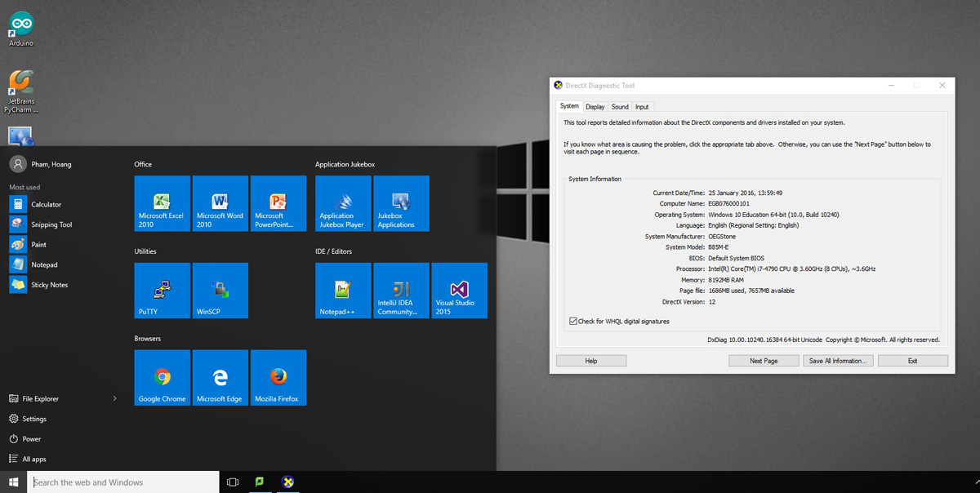Launch the PuTTY tile
Image resolution: width=980 pixels, height=493 pixels.
tap(162, 291)
